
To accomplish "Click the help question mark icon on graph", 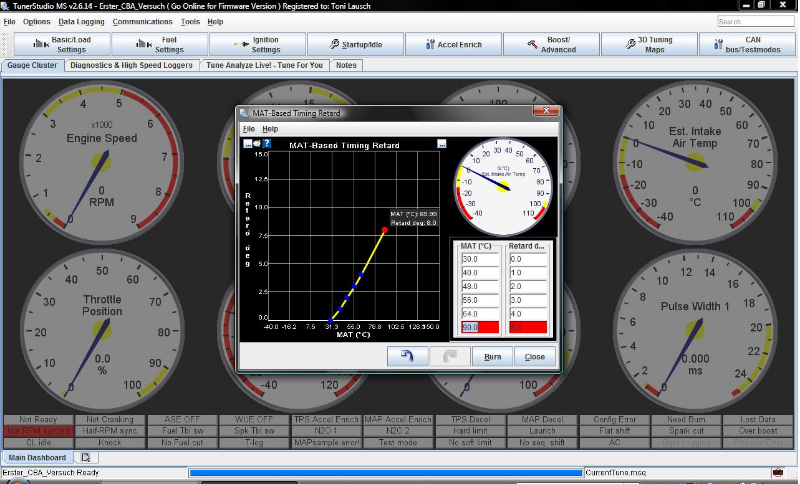I will (x=267, y=144).
